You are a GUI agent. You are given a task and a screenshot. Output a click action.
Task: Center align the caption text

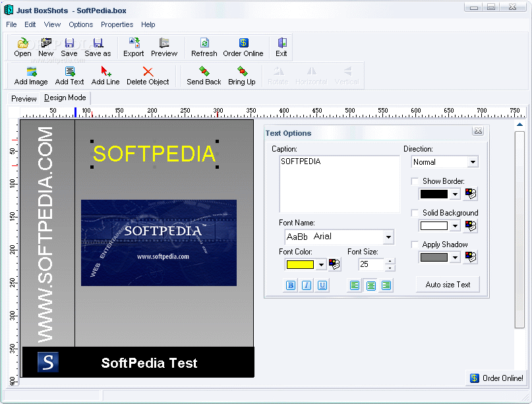click(x=371, y=285)
